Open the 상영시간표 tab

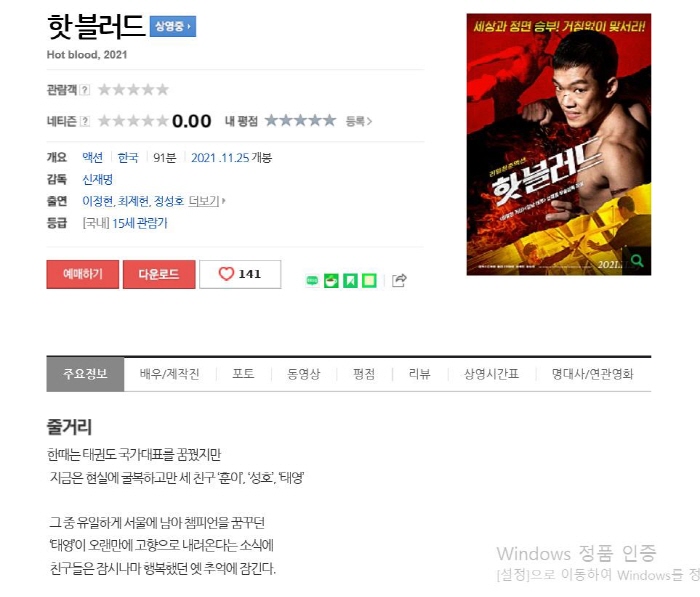point(492,374)
